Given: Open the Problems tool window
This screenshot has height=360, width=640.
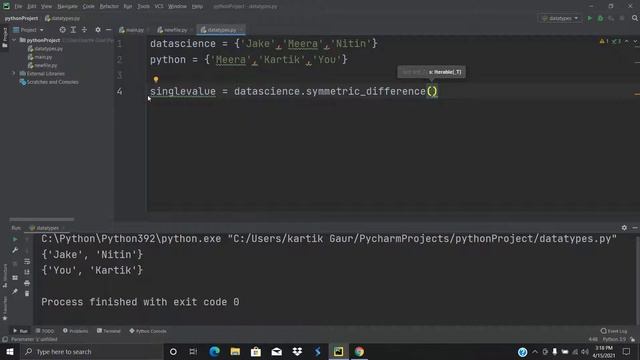Looking at the screenshot, I should click(76, 331).
